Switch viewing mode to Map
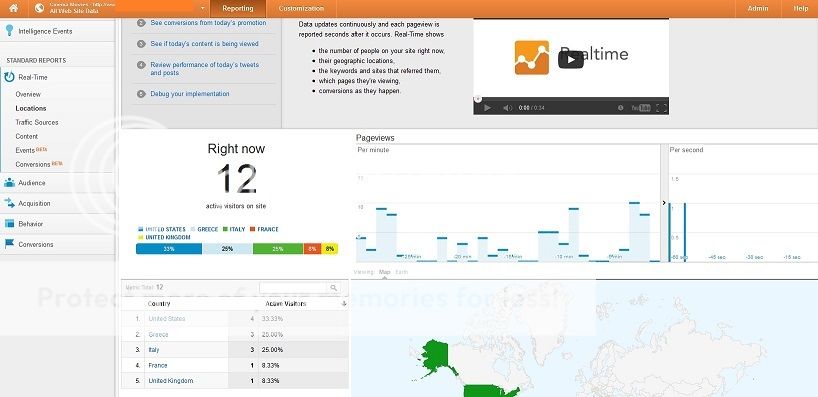Image resolution: width=818 pixels, height=397 pixels. click(384, 272)
